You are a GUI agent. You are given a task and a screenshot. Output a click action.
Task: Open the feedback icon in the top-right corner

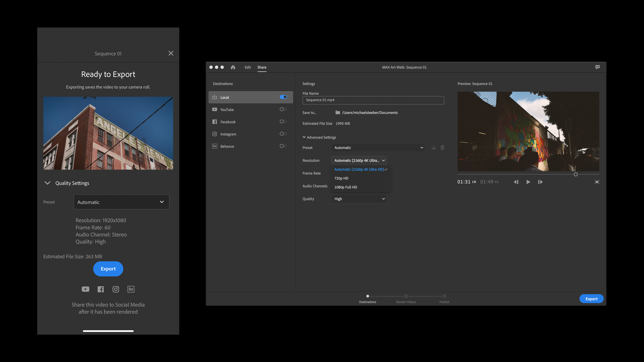click(x=598, y=67)
